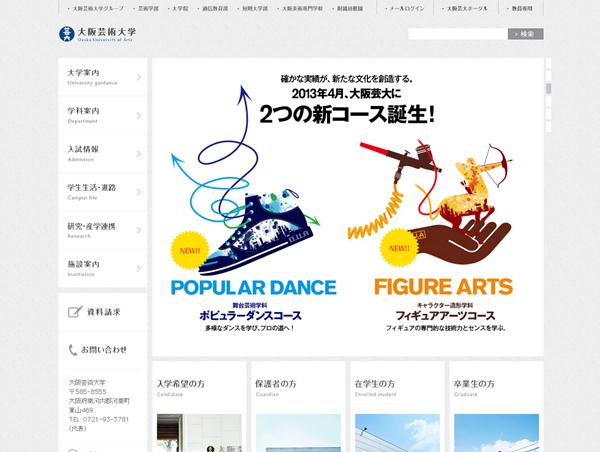Click the POPULAR DANCE heading
This screenshot has width=600, height=452.
(x=253, y=288)
